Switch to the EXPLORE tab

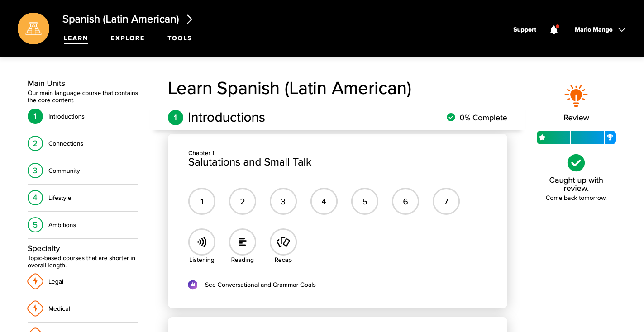[128, 38]
